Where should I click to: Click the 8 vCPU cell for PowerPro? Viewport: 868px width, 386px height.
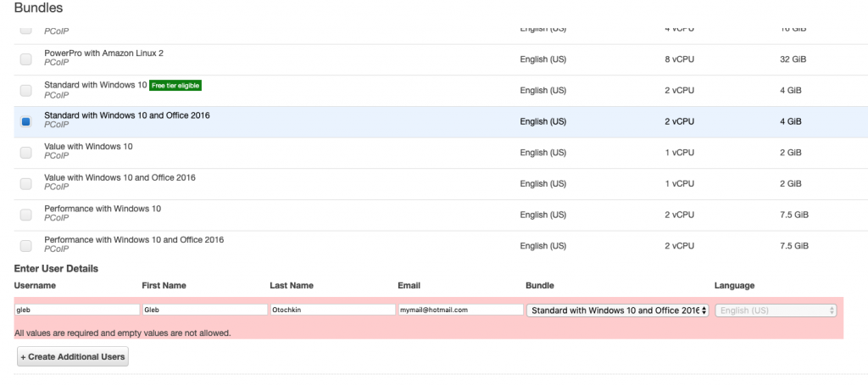(x=679, y=59)
